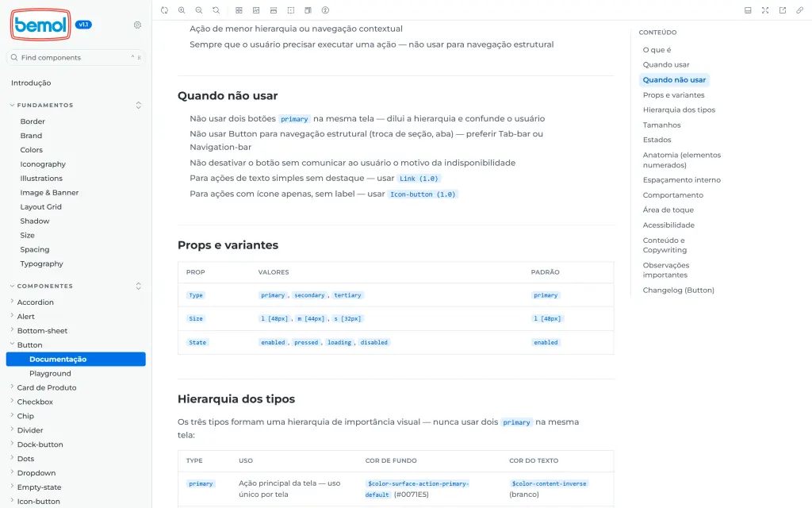
Task: Open the Introdução page
Action: pos(31,83)
